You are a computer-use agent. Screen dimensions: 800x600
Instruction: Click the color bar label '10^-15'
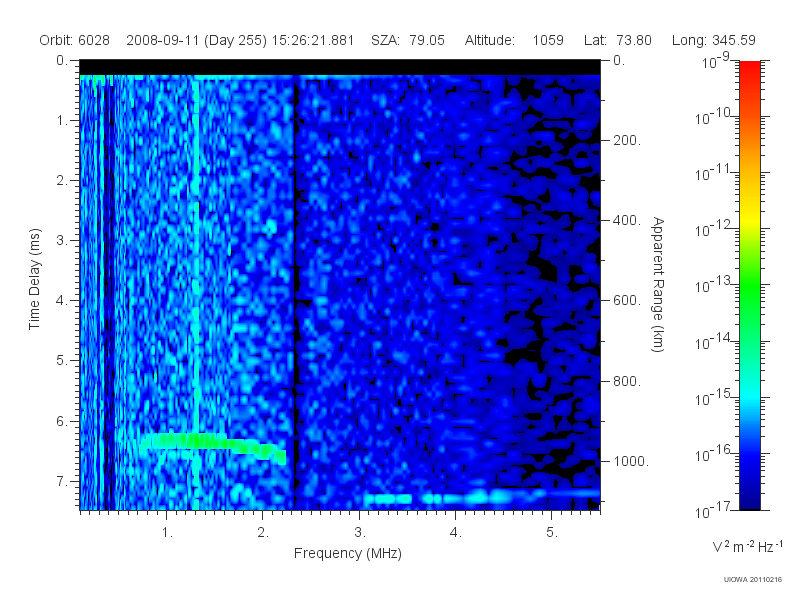point(713,397)
